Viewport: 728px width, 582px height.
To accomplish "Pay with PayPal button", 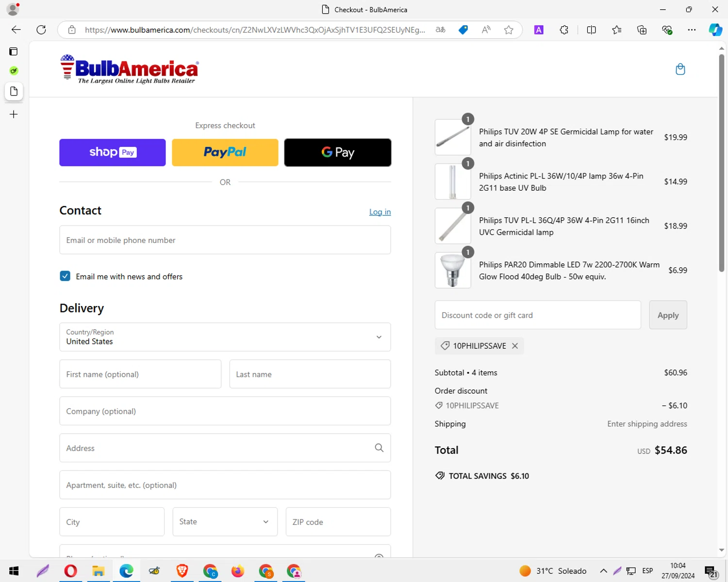I will click(x=225, y=152).
